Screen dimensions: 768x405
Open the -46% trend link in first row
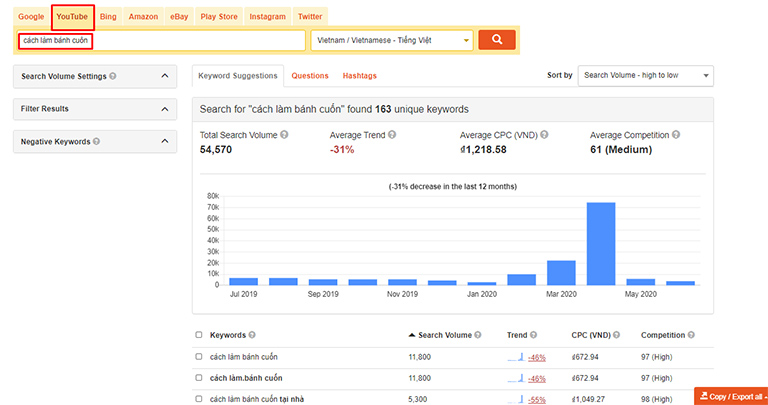pos(537,357)
